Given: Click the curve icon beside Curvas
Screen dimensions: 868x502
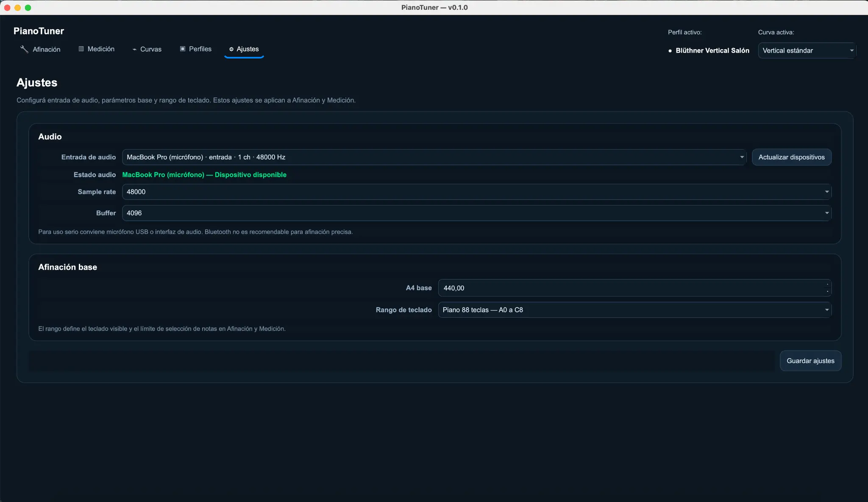Looking at the screenshot, I should pyautogui.click(x=134, y=50).
